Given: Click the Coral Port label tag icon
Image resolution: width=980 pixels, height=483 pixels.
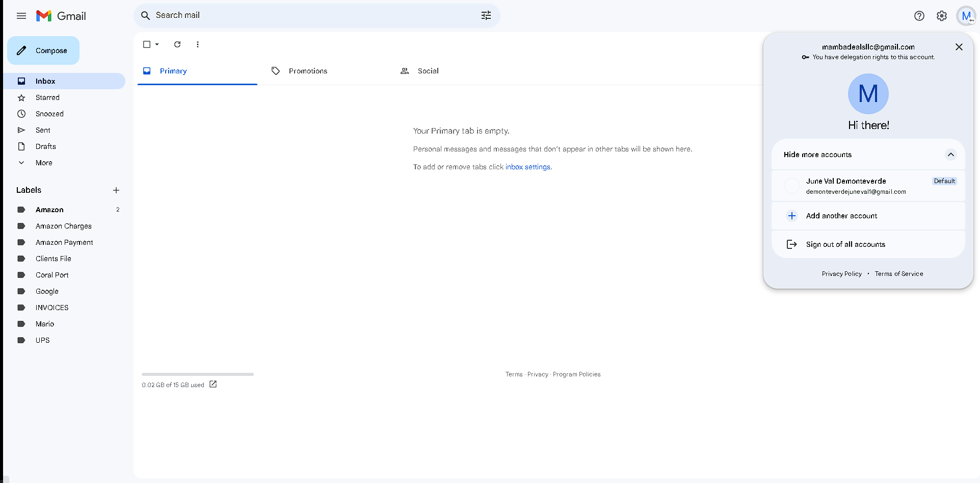Looking at the screenshot, I should pos(21,275).
